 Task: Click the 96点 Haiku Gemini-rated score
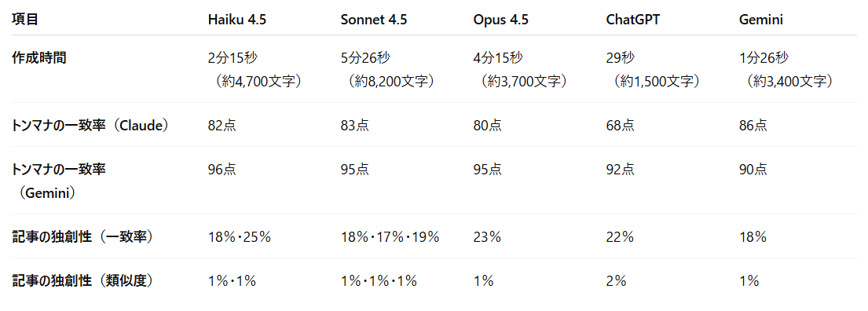click(222, 170)
